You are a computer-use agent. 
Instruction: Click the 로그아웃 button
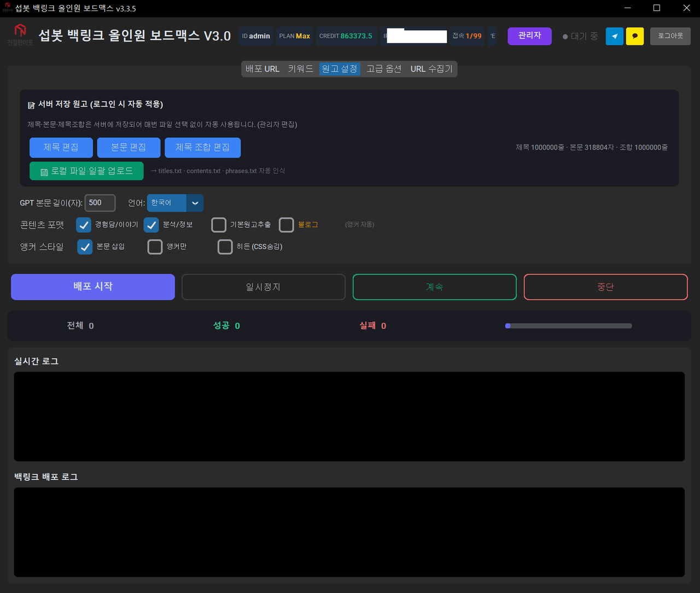coord(670,36)
